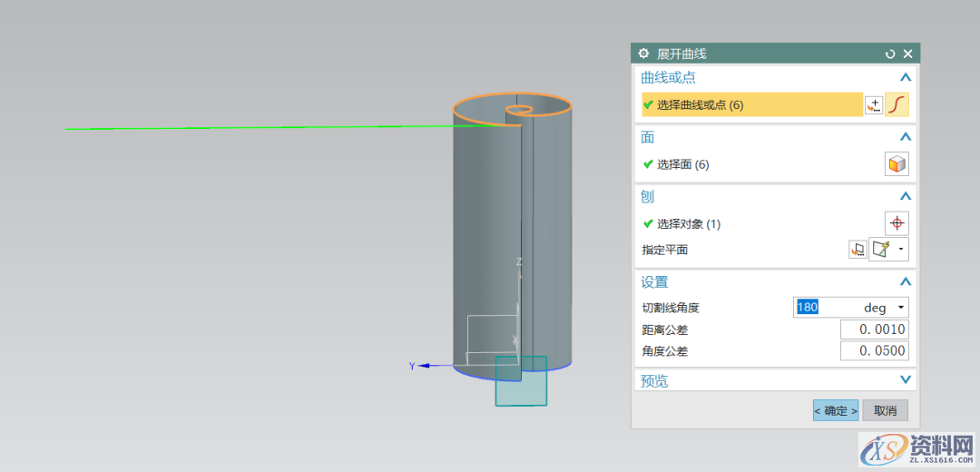The image size is (980, 472).
Task: Click the 确定 button
Action: click(x=835, y=410)
